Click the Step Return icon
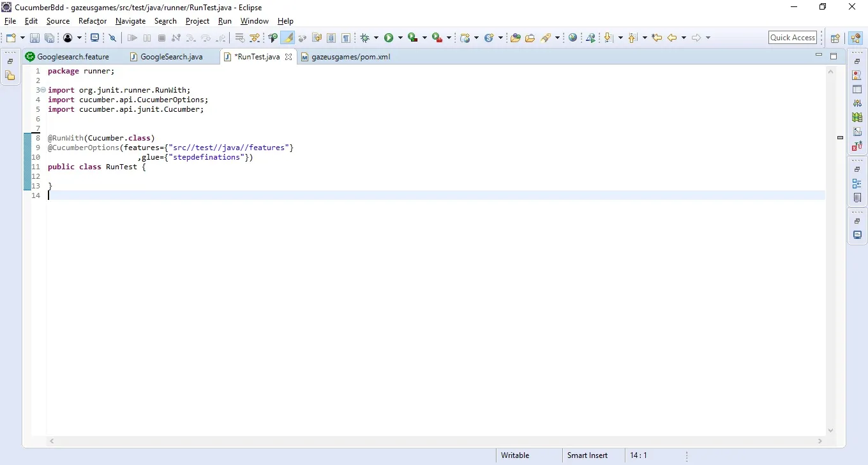The height and width of the screenshot is (465, 868). coord(220,38)
